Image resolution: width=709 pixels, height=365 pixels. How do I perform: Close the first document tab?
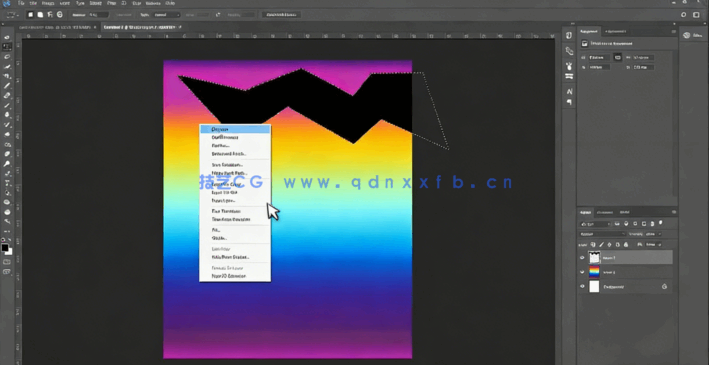tap(95, 27)
